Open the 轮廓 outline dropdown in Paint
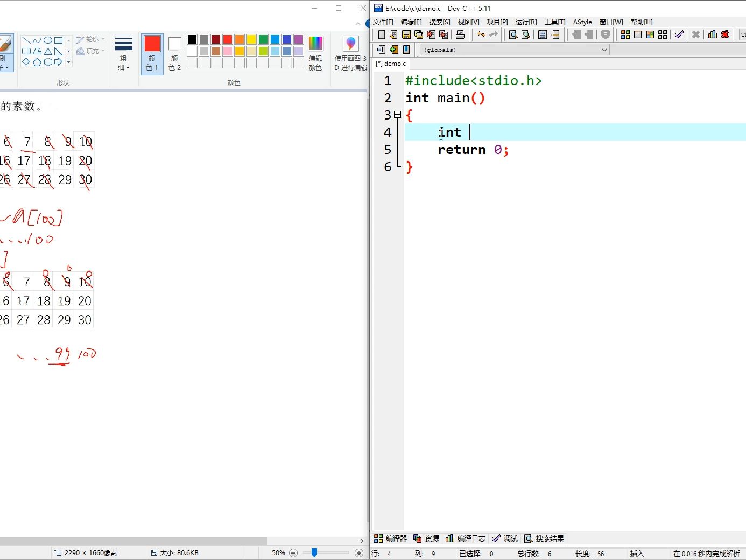 coord(90,39)
